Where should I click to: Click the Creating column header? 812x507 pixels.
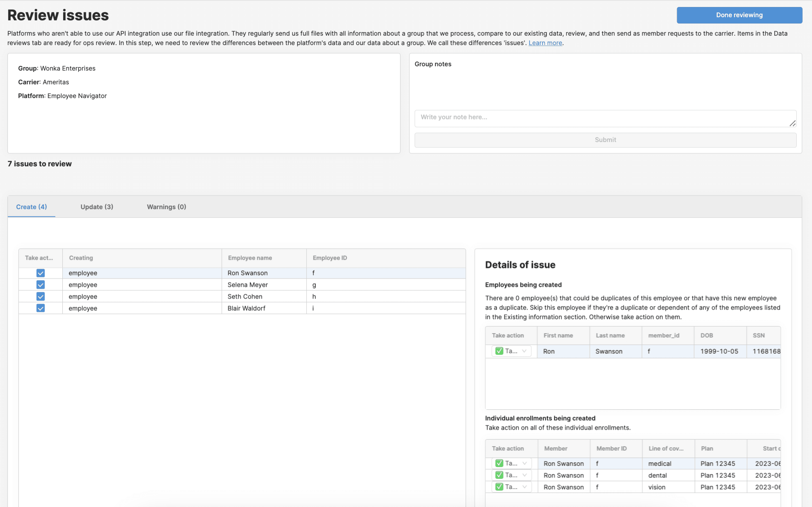click(142, 258)
